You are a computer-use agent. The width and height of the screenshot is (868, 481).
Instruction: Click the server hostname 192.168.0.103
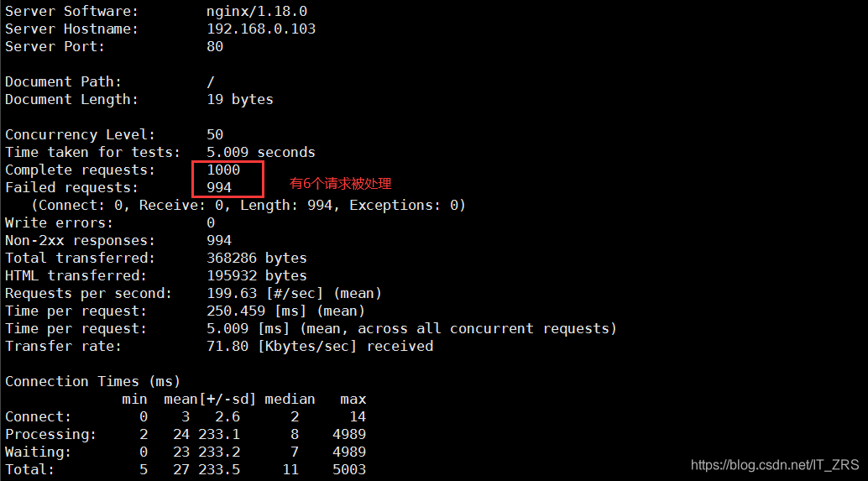(x=261, y=29)
